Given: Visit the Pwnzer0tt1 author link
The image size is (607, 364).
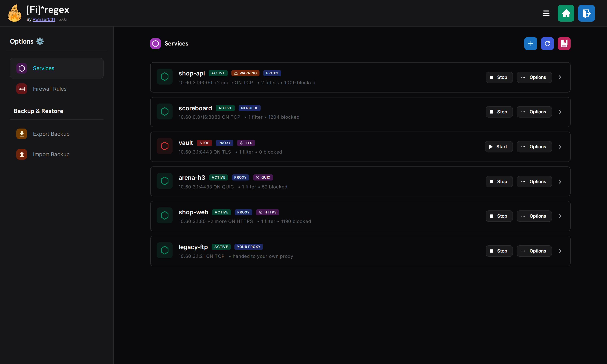Looking at the screenshot, I should pyautogui.click(x=44, y=19).
